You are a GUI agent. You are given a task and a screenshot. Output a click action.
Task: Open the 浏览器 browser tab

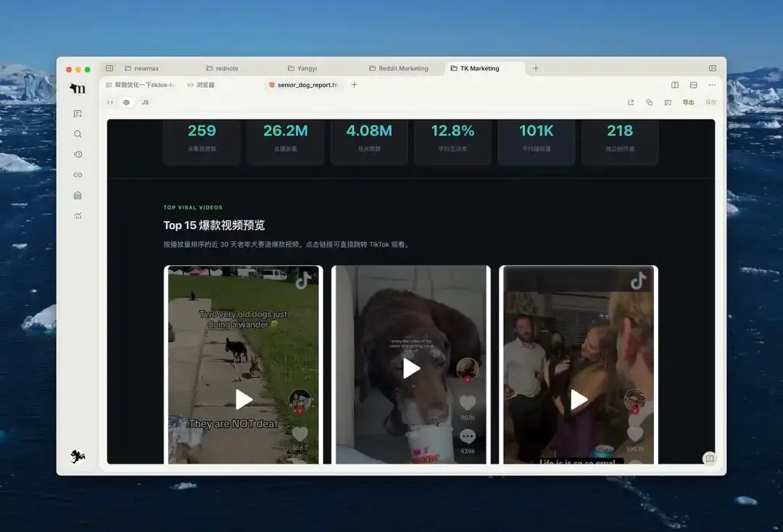pyautogui.click(x=201, y=85)
